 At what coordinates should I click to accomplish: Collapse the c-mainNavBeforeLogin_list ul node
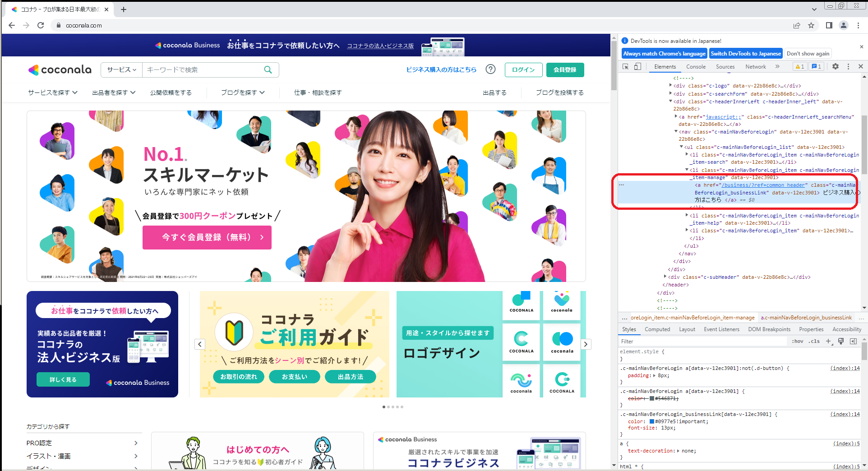(x=681, y=147)
